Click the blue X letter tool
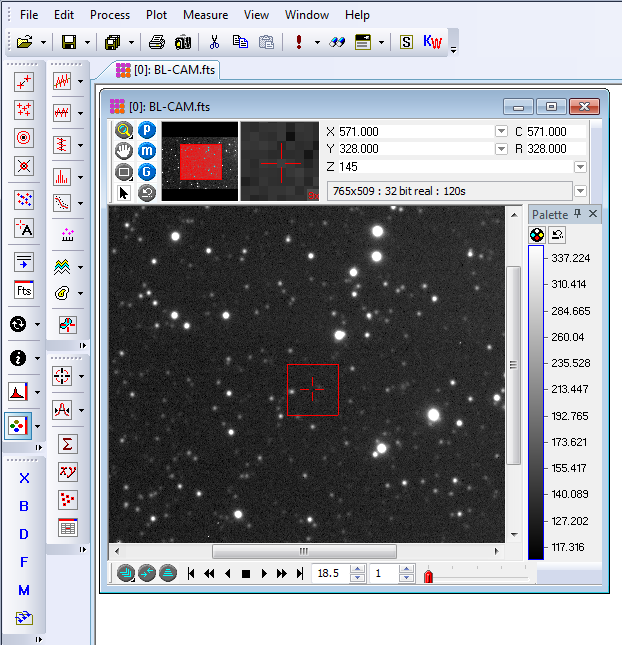 (x=24, y=478)
